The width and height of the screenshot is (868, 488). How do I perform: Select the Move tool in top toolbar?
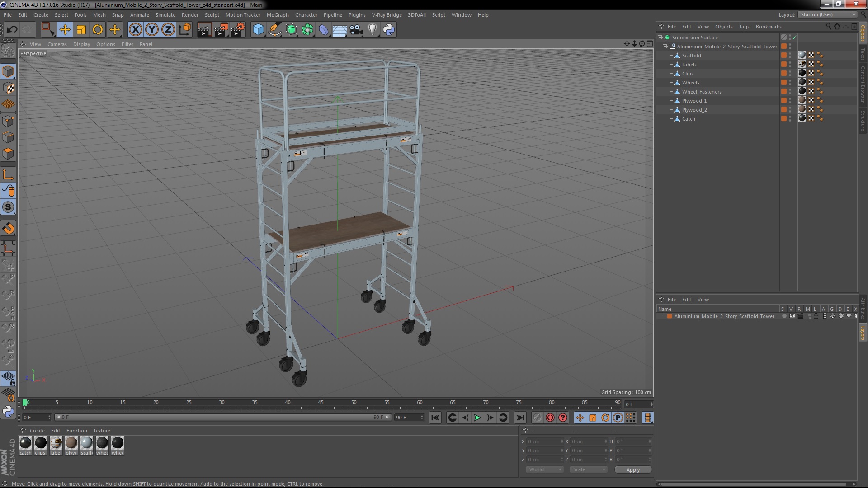coord(65,30)
